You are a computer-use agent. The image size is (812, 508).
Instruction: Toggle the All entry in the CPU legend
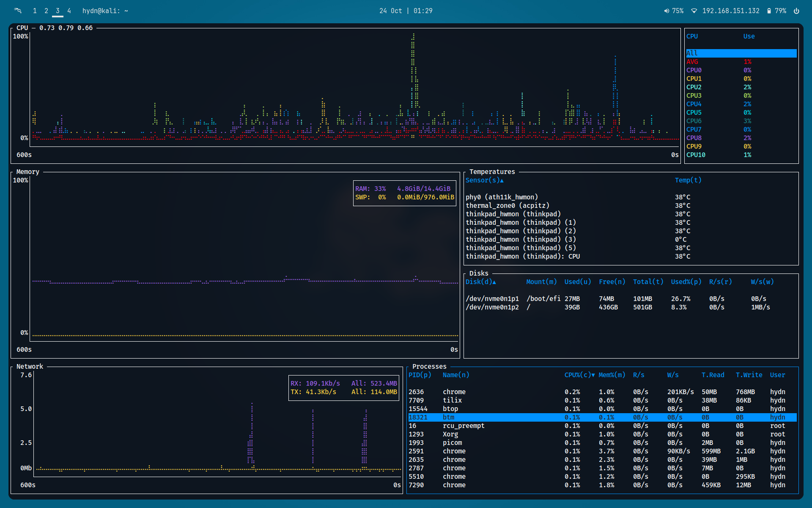(x=692, y=53)
